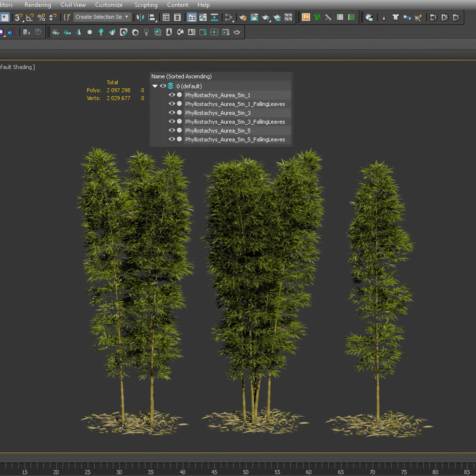Select Phyllostachys_Aurea_5m_1 in the list
The height and width of the screenshot is (476, 476).
click(x=238, y=95)
